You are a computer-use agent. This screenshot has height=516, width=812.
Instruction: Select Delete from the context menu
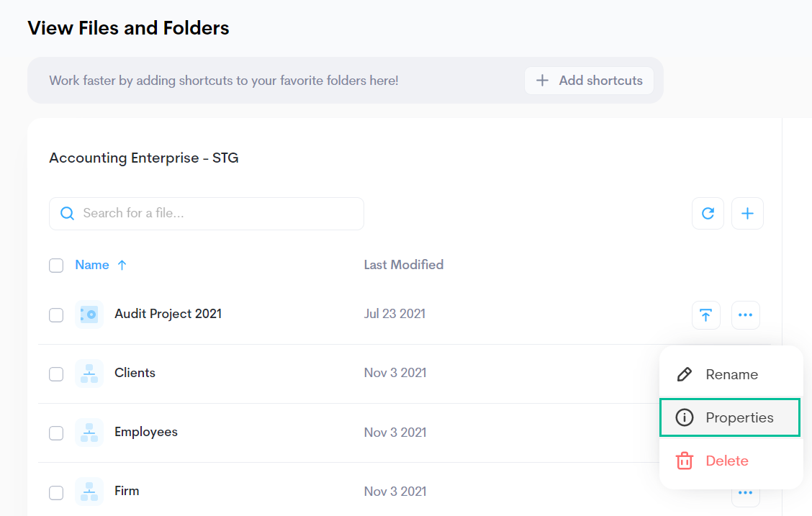pos(726,461)
